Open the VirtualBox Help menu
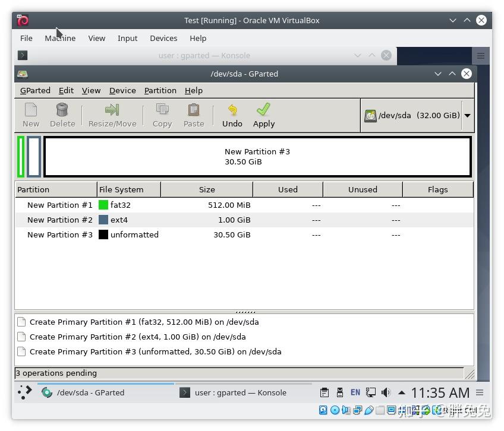Image resolution: width=504 pixels, height=431 pixels. click(198, 38)
